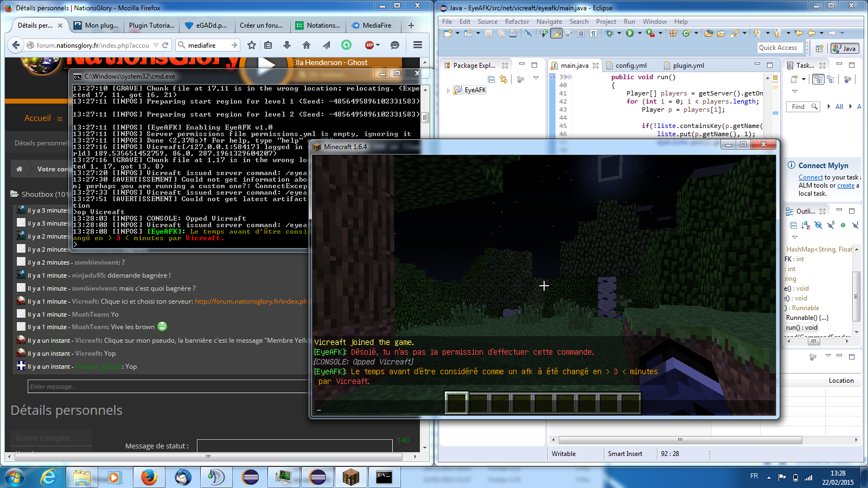The height and width of the screenshot is (488, 868).
Task: Click Firefox bookmark star icon
Action: (x=252, y=45)
